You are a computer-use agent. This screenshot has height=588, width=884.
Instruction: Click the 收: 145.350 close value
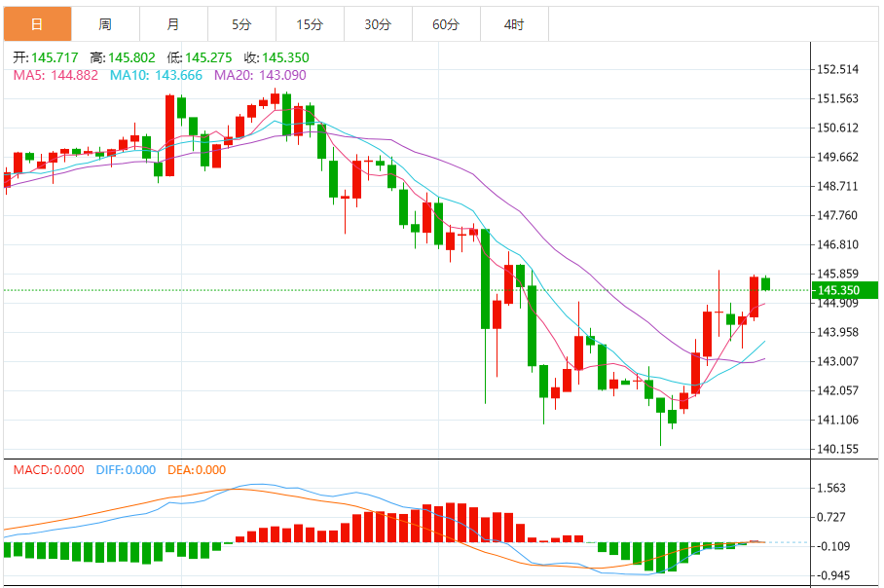pyautogui.click(x=276, y=57)
